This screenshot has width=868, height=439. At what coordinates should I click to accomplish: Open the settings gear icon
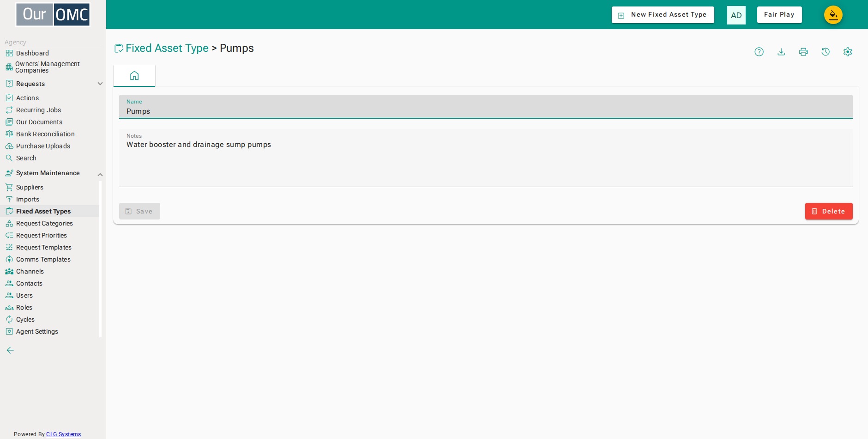pyautogui.click(x=848, y=52)
